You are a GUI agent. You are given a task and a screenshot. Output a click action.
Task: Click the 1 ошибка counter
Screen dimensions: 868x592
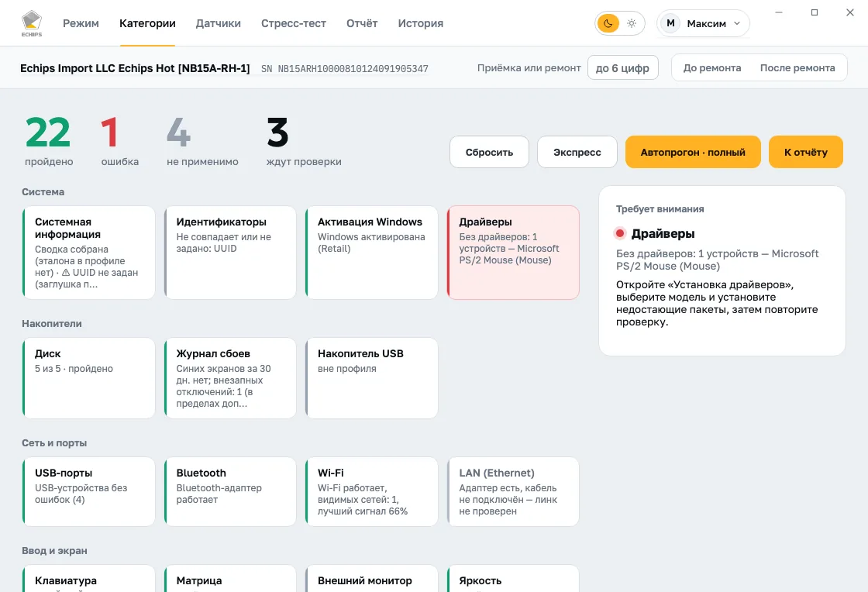(119, 141)
